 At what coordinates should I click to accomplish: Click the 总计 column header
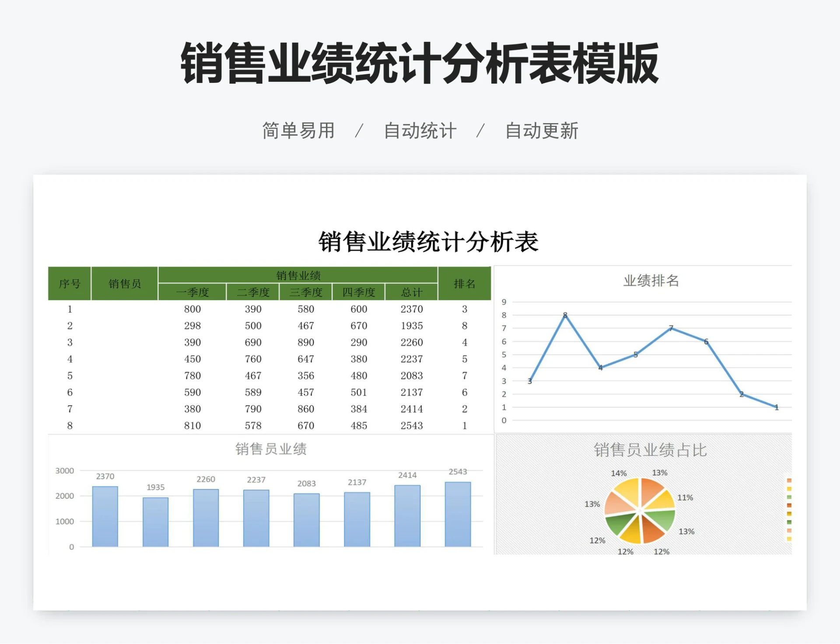(411, 292)
